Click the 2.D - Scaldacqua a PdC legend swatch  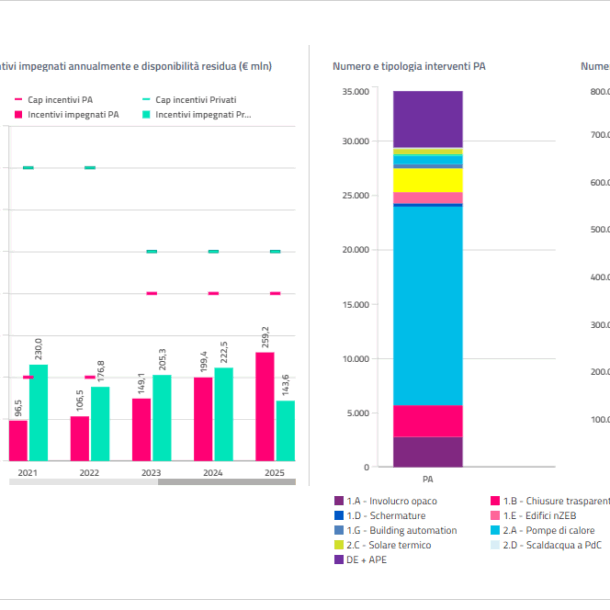tap(495, 545)
